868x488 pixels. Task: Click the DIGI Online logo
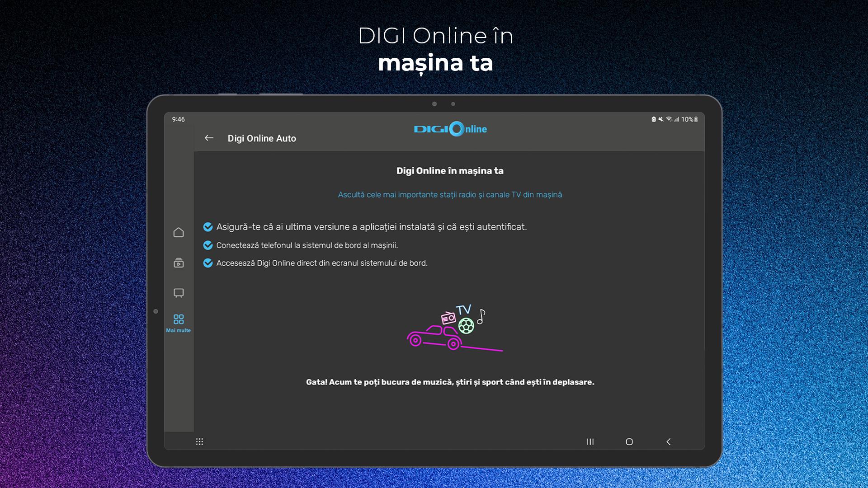450,129
